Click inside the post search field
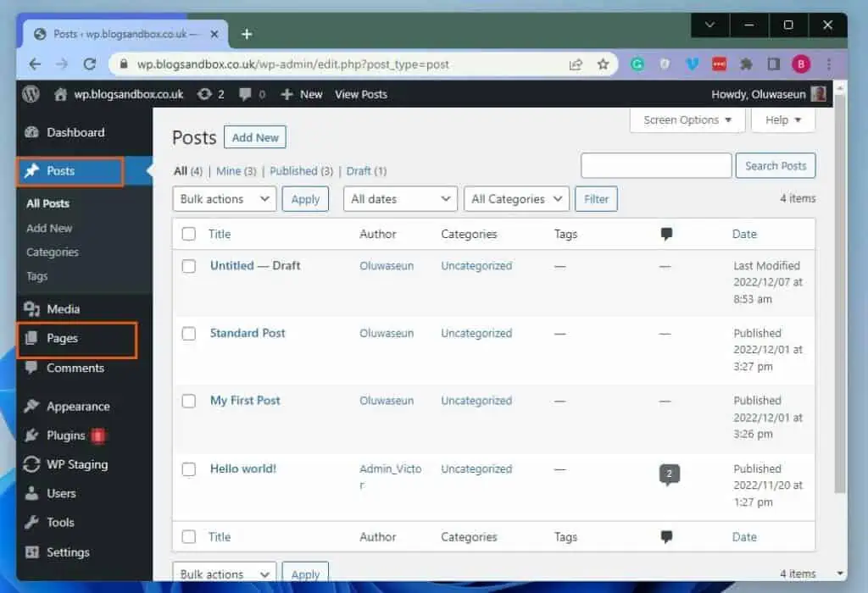 (x=655, y=165)
